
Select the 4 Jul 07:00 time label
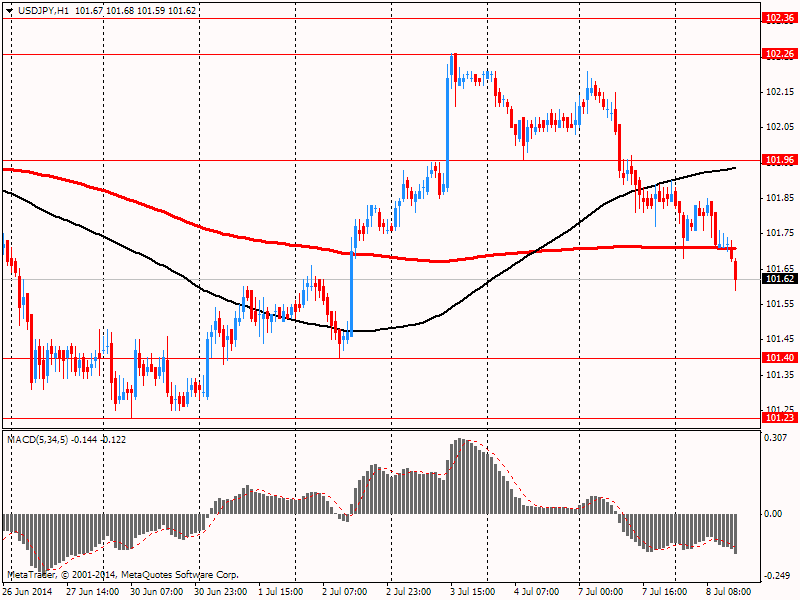536,591
